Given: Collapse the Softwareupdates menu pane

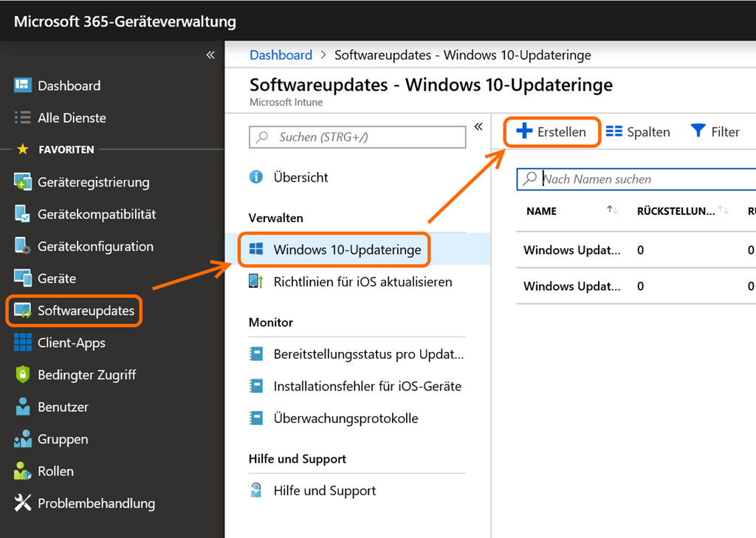Looking at the screenshot, I should click(x=478, y=127).
